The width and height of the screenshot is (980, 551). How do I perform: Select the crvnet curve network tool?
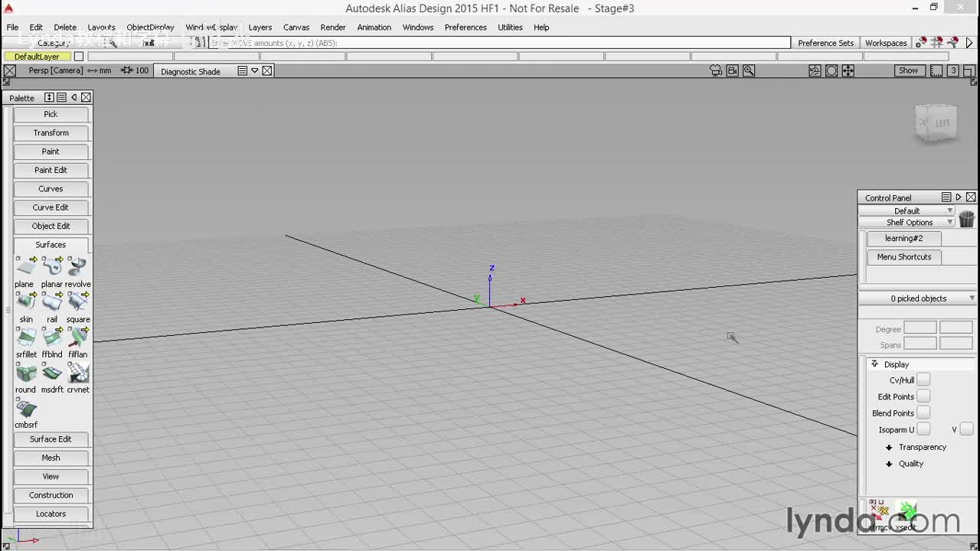(77, 373)
